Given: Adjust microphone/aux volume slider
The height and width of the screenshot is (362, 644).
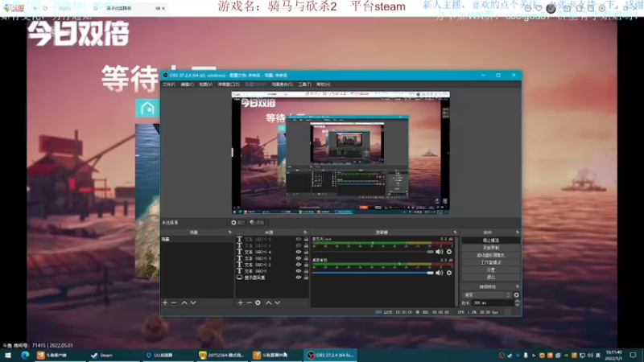Looking at the screenshot, I should pyautogui.click(x=373, y=252).
